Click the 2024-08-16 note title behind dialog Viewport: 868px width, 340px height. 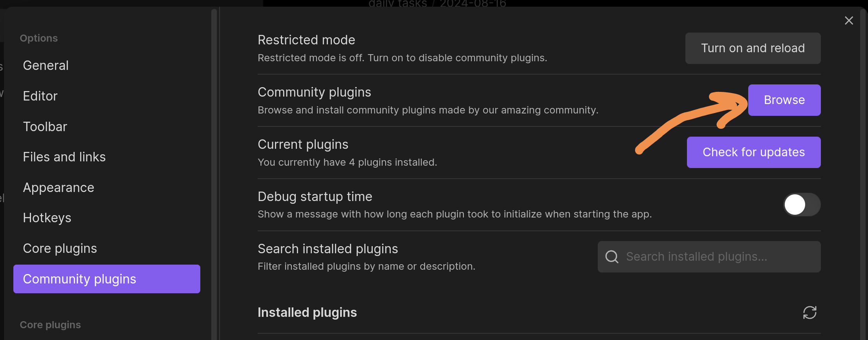[x=473, y=4]
